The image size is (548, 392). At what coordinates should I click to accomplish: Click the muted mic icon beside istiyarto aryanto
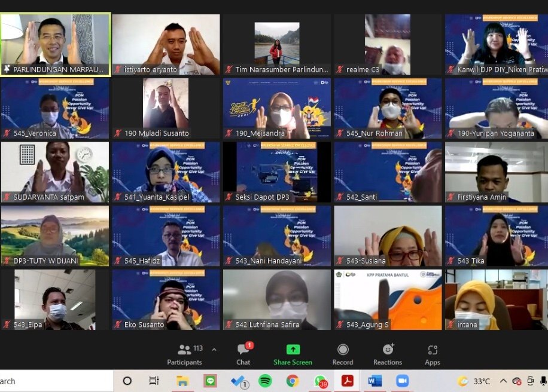pos(118,69)
